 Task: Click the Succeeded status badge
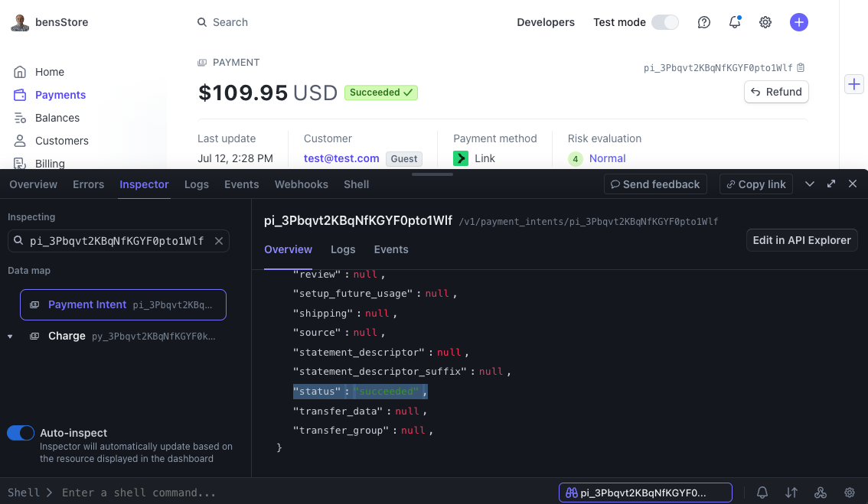[x=381, y=93]
